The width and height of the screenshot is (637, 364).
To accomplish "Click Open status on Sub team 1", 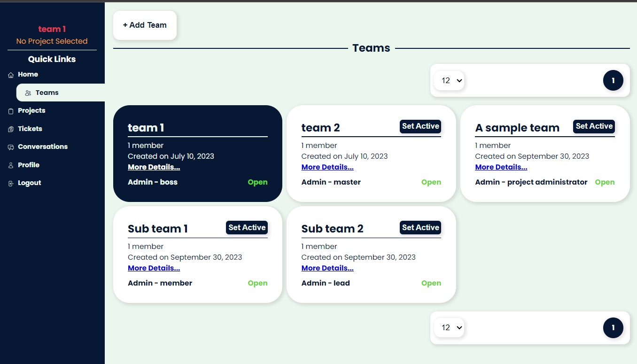I will point(257,283).
